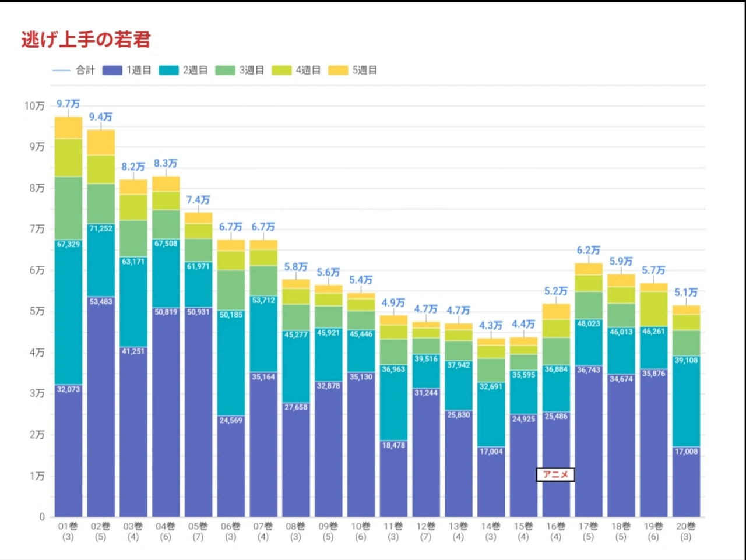Click the 10巻 x-axis label

click(x=361, y=526)
